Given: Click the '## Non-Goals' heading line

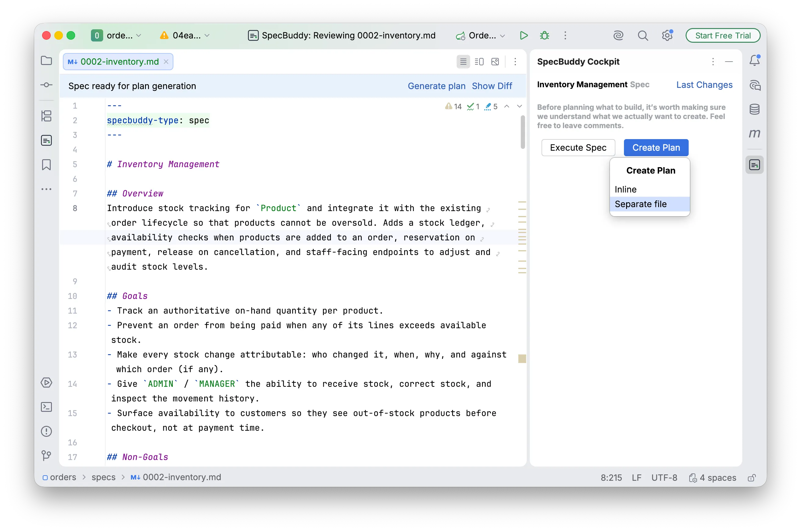Looking at the screenshot, I should pos(137,457).
